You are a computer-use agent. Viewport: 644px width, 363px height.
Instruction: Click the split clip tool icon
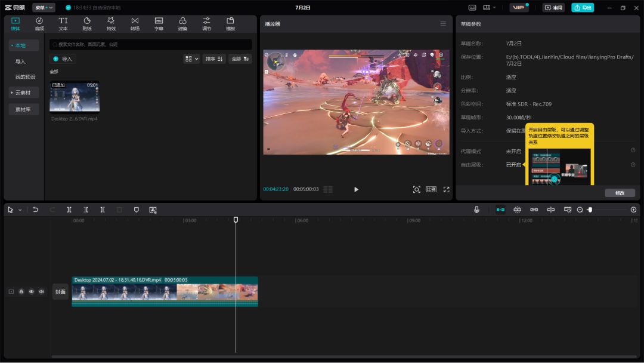click(69, 210)
